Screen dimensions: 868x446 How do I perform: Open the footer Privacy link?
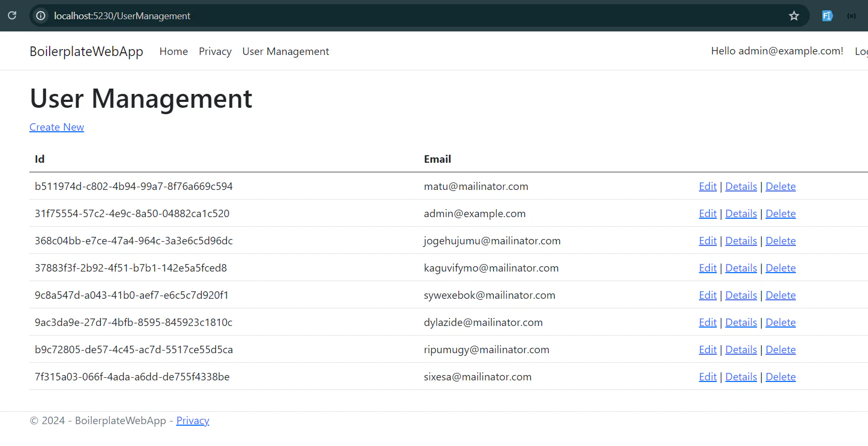(x=193, y=420)
